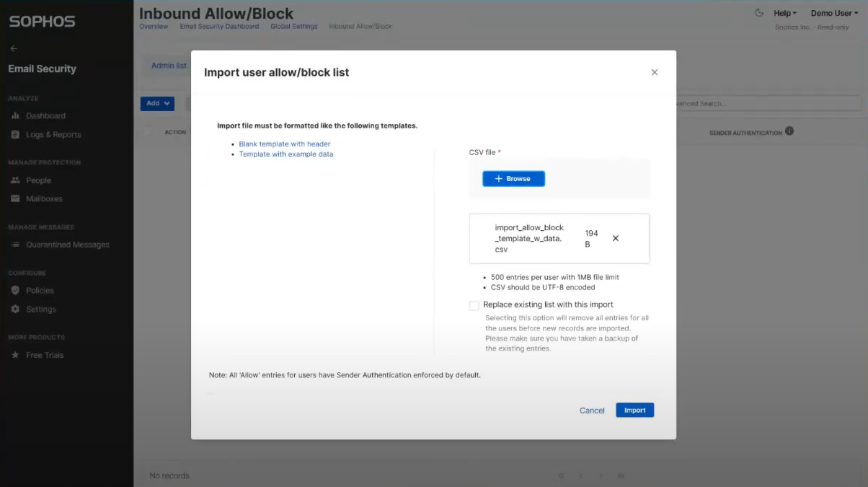Switch to the Global Settings tab

click(293, 25)
